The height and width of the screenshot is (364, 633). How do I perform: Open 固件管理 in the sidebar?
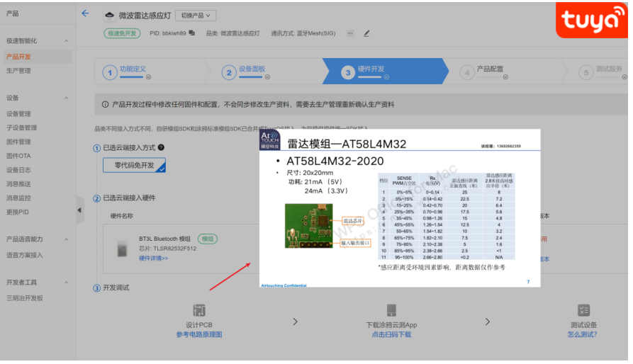click(x=18, y=142)
